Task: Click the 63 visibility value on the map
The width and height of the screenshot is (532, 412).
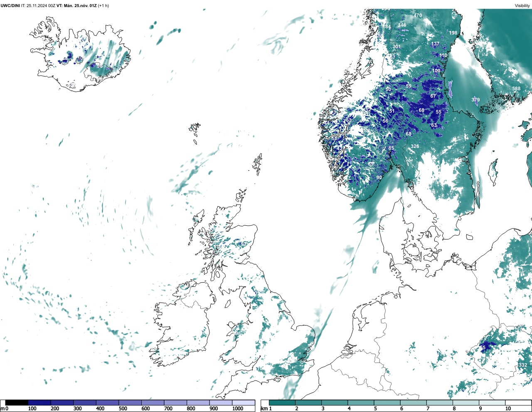Action: tap(434, 125)
